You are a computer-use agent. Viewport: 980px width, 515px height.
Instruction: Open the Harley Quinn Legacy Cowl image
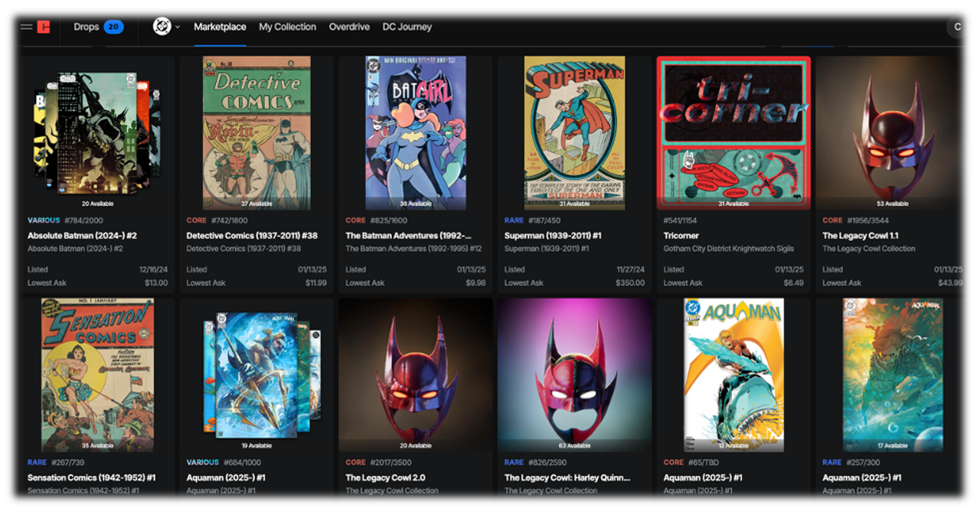click(574, 375)
